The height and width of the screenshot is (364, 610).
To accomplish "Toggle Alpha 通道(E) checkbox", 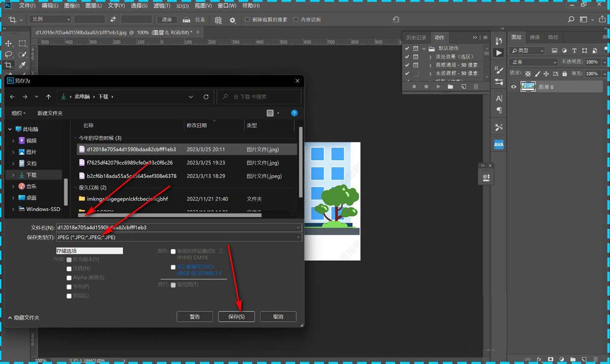I will (x=69, y=278).
